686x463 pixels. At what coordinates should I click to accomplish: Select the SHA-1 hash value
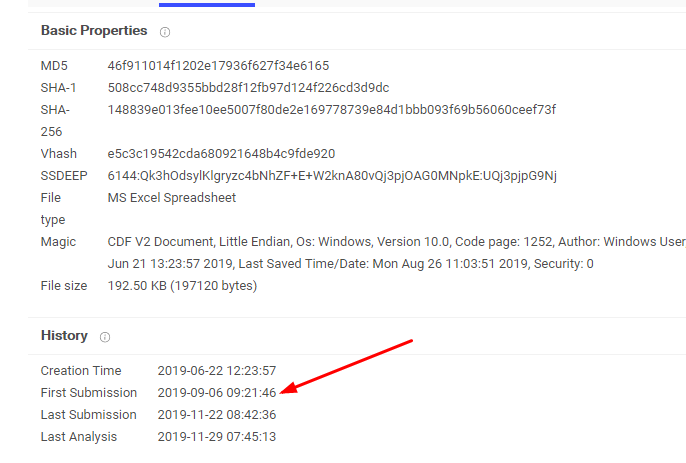[x=248, y=88]
